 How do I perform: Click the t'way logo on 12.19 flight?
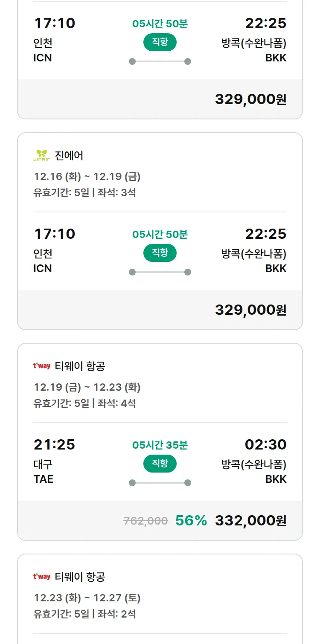pyautogui.click(x=42, y=366)
